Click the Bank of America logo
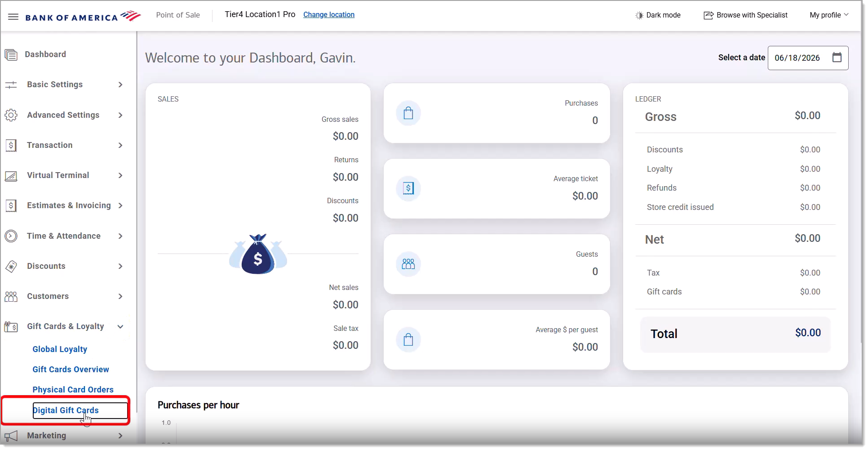868x450 pixels. pyautogui.click(x=83, y=17)
